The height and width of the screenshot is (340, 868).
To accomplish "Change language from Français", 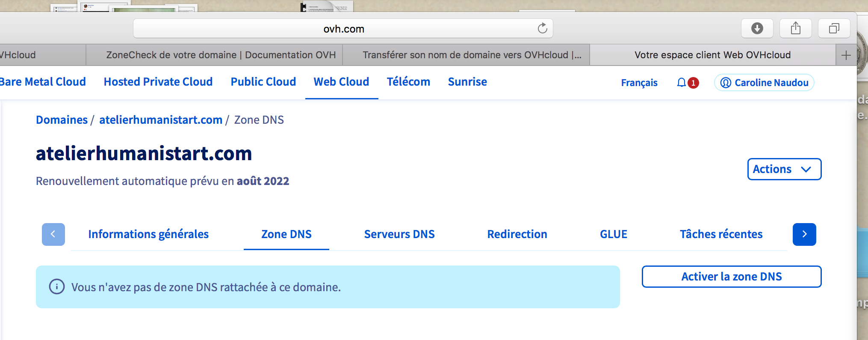I will click(x=639, y=83).
